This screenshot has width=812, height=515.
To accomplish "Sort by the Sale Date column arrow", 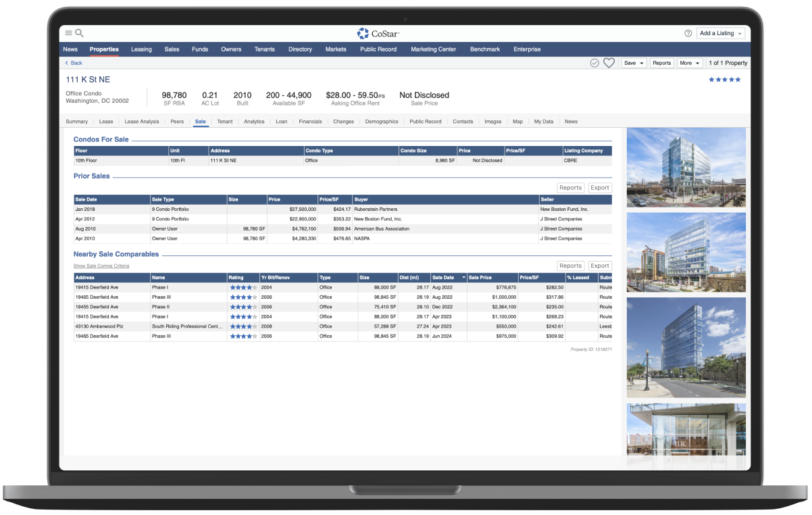I will (x=463, y=278).
